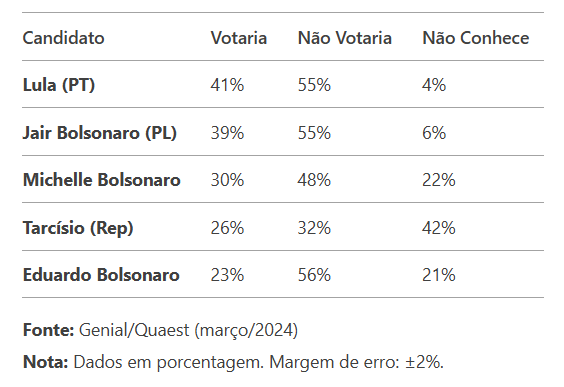This screenshot has width=564, height=387.
Task: Click the Genial/Quaest (março/2024) source text
Action: (x=188, y=330)
